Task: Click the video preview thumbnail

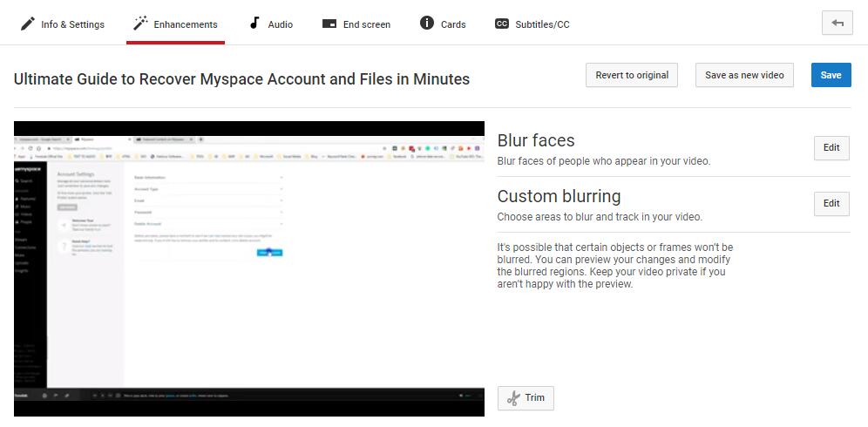Action: click(x=249, y=268)
